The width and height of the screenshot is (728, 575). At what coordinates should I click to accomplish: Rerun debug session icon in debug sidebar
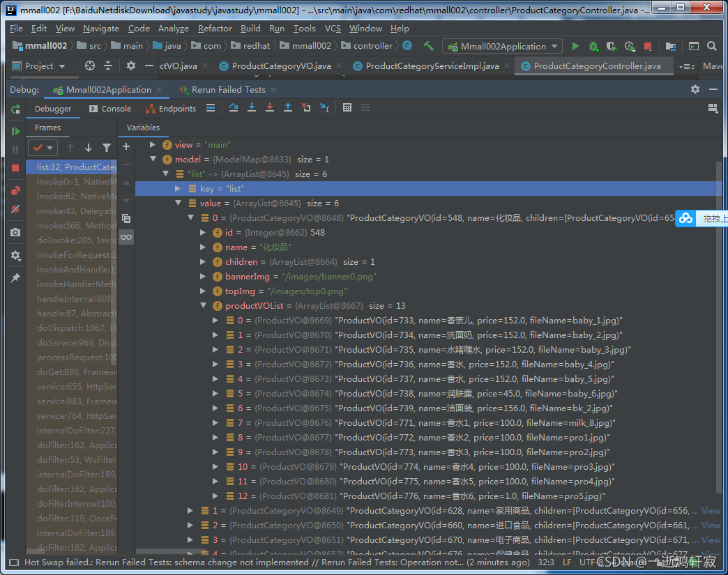15,109
